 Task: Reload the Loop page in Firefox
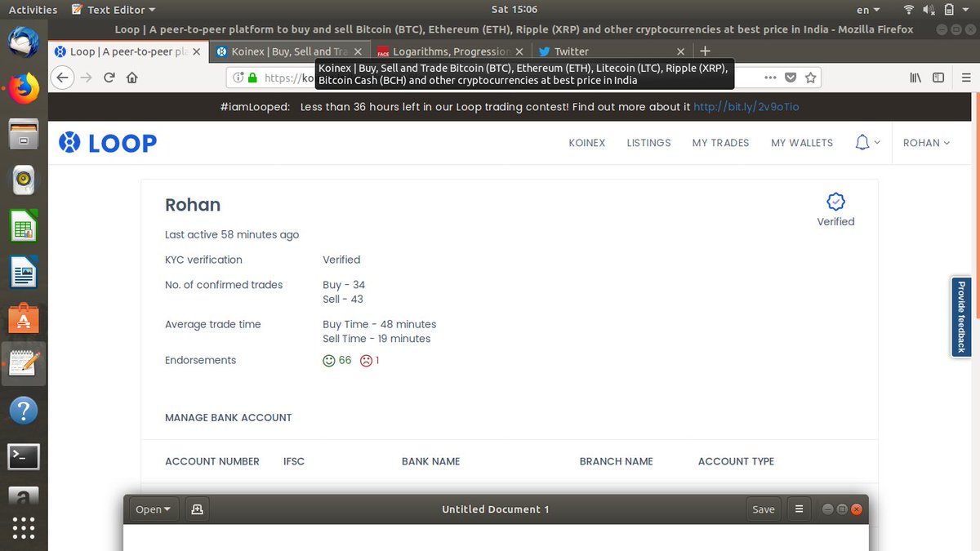click(109, 77)
